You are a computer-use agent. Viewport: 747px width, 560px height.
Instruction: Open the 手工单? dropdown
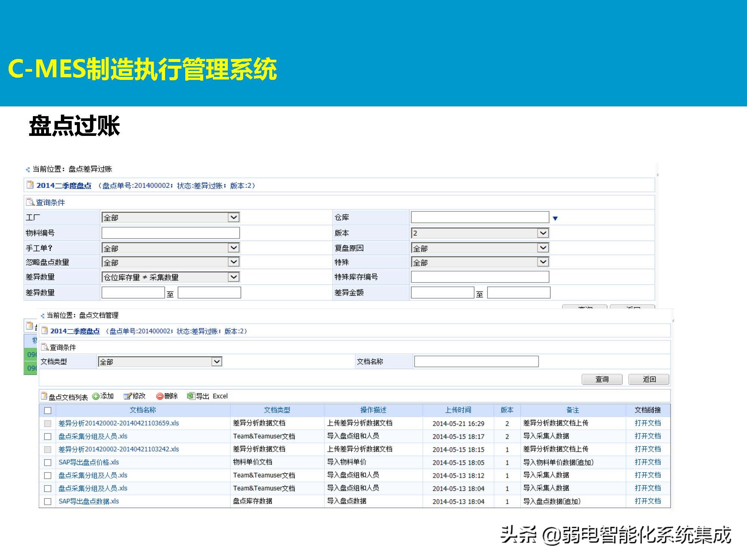tap(171, 248)
